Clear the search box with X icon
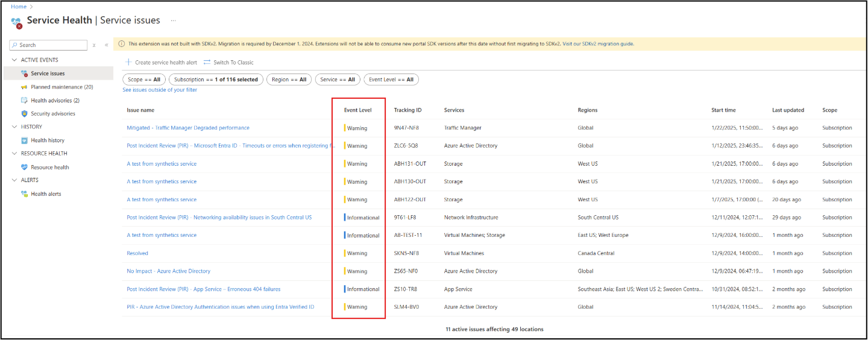 [x=94, y=45]
